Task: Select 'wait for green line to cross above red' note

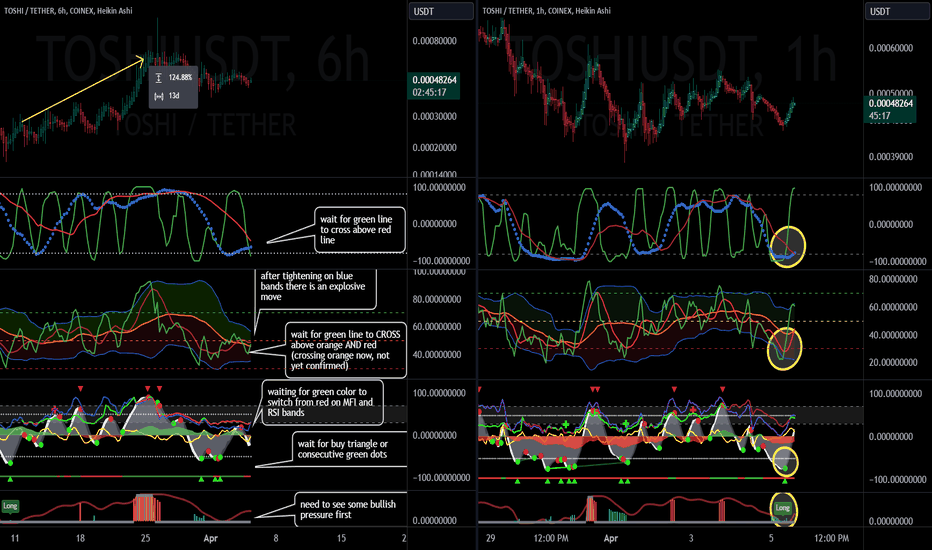Action: [360, 230]
